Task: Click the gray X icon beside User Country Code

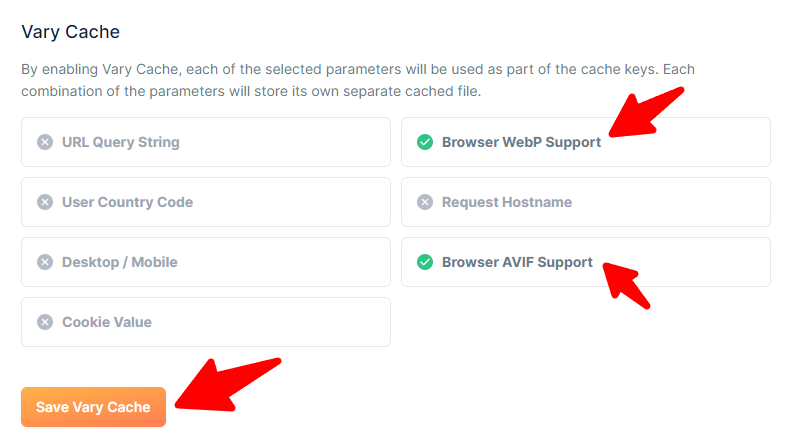Action: [x=45, y=202]
